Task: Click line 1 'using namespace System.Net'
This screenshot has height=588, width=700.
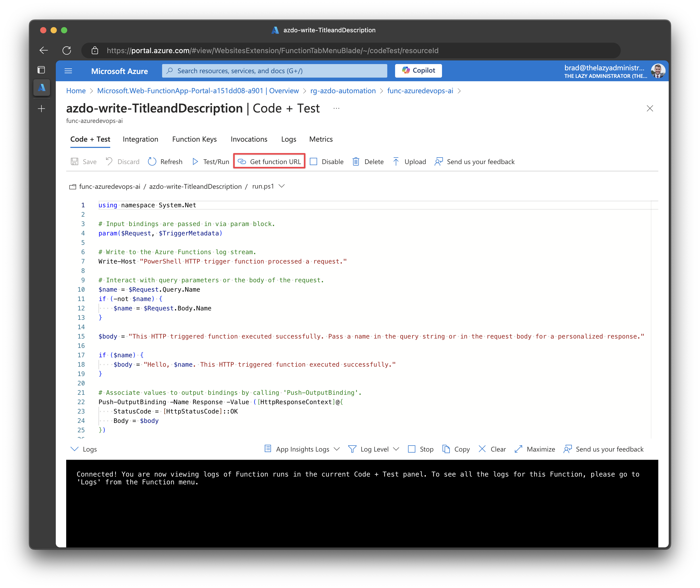Action: pyautogui.click(x=147, y=205)
